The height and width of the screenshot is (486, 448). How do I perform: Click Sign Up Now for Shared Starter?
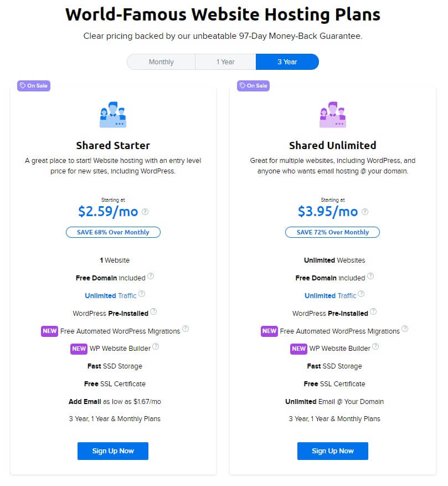112,451
